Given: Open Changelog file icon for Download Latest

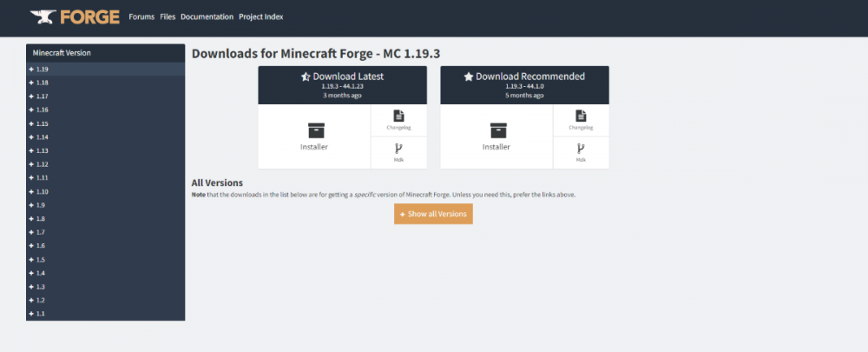Looking at the screenshot, I should (398, 116).
